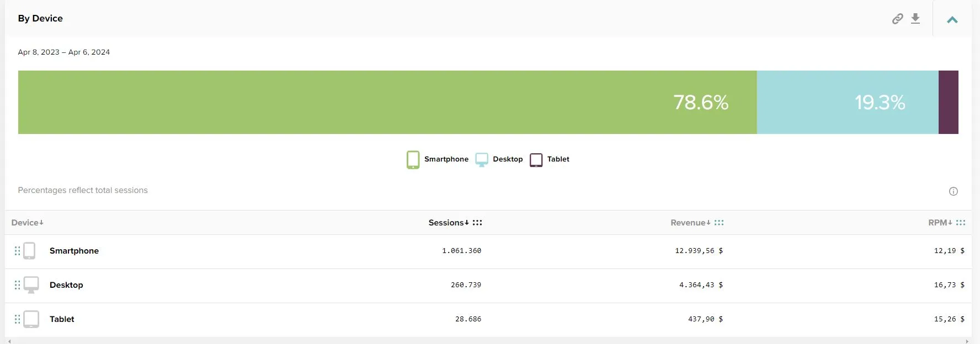This screenshot has width=980, height=344.
Task: Sort table by Device column
Action: coord(27,223)
